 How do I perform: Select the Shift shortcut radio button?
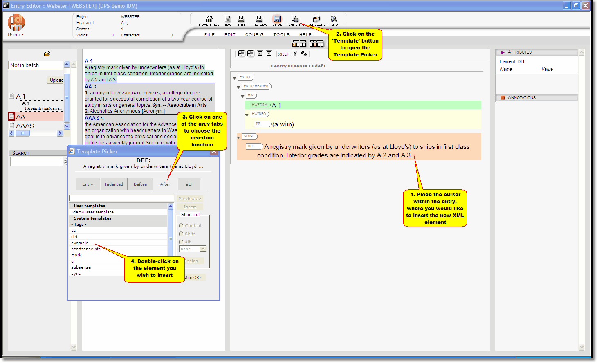click(181, 234)
